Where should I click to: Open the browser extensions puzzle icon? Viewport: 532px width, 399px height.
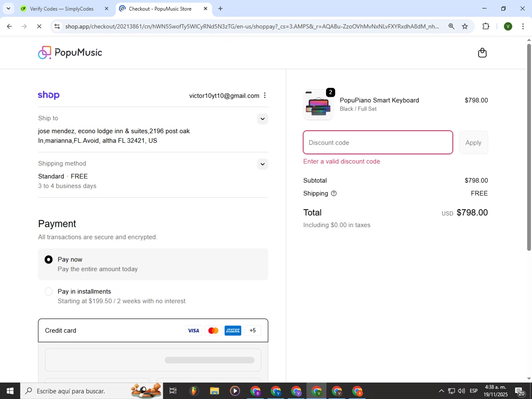click(x=486, y=26)
